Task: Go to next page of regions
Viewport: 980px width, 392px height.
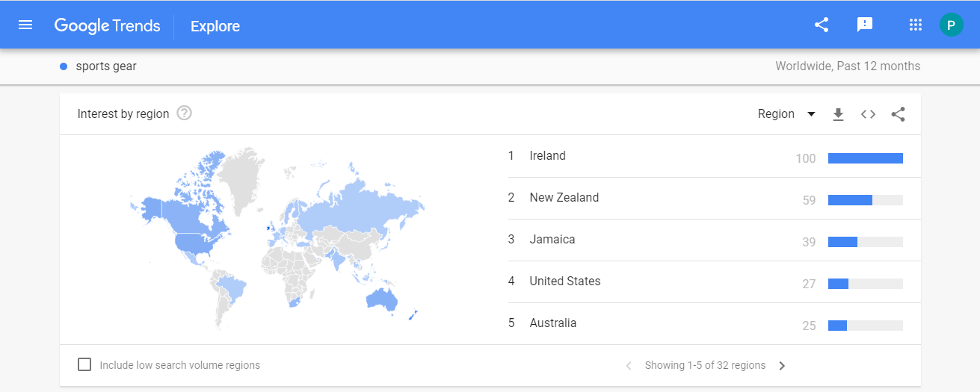Action: click(782, 366)
